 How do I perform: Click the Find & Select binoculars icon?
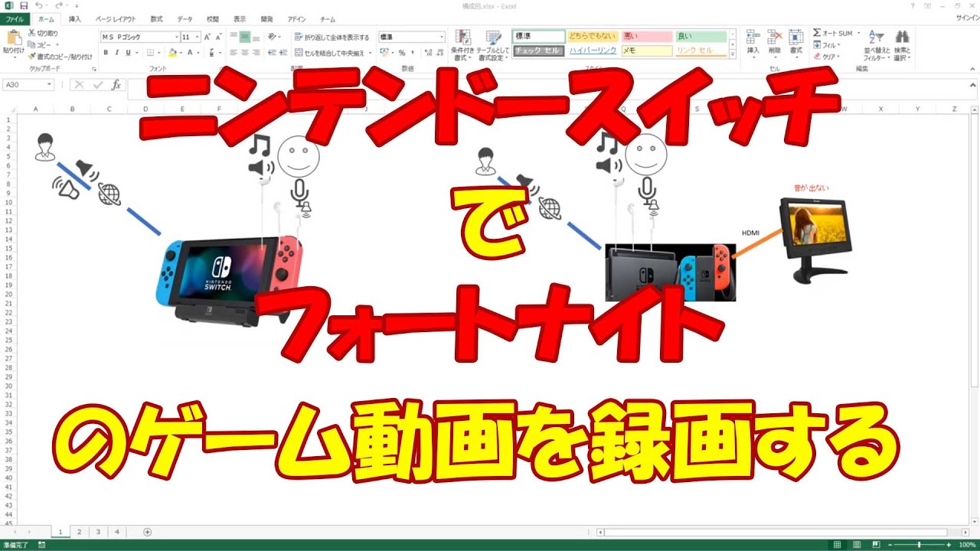(903, 37)
